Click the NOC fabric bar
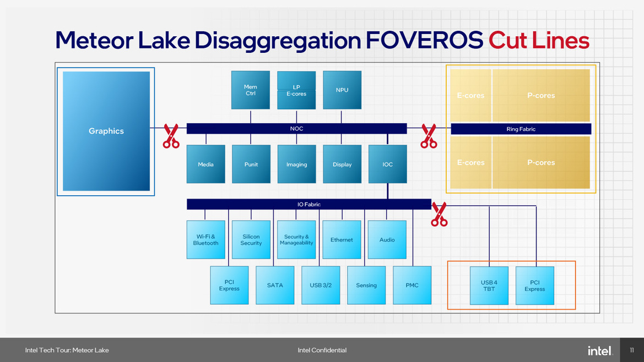The height and width of the screenshot is (362, 644). point(296,128)
